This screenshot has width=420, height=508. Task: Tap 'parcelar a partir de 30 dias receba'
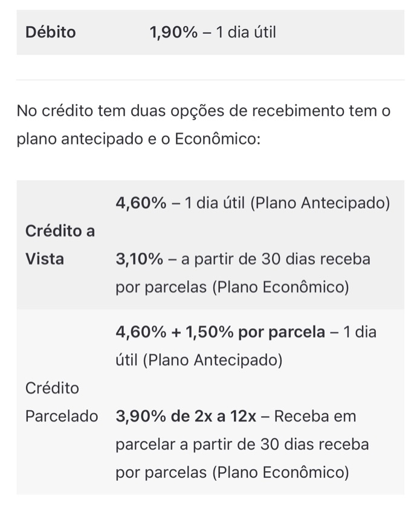click(x=242, y=444)
